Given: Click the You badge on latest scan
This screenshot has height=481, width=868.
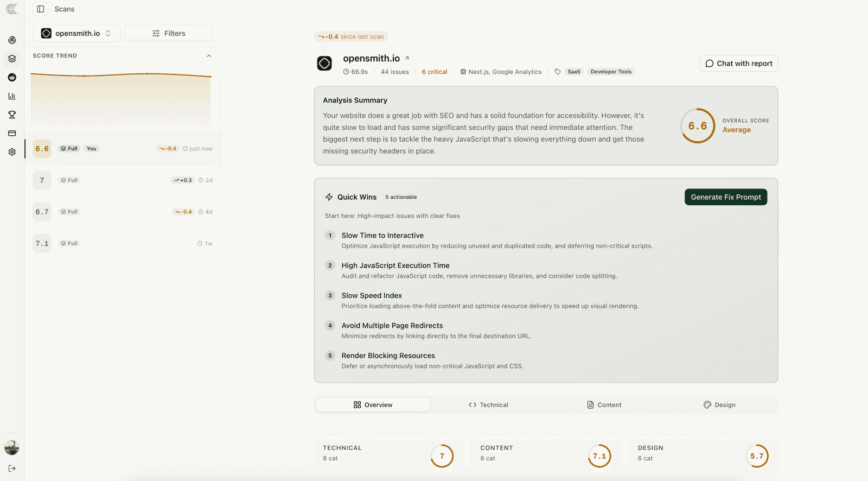Looking at the screenshot, I should click(92, 149).
